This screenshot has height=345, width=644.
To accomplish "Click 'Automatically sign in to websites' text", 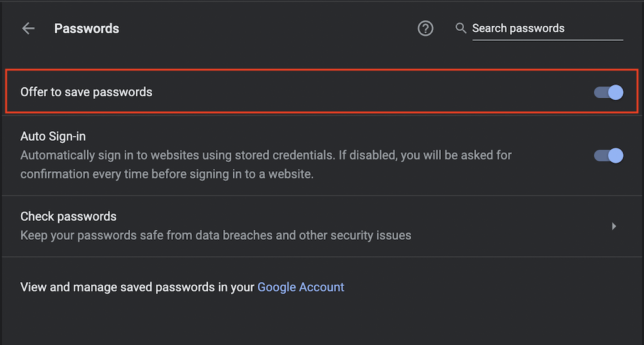I will click(x=107, y=155).
